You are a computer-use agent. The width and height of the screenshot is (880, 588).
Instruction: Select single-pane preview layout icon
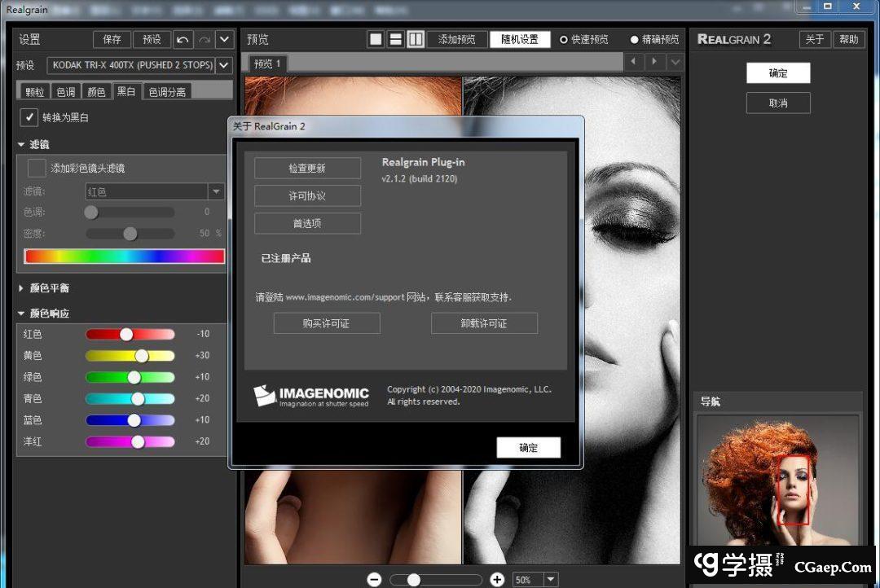(x=376, y=39)
